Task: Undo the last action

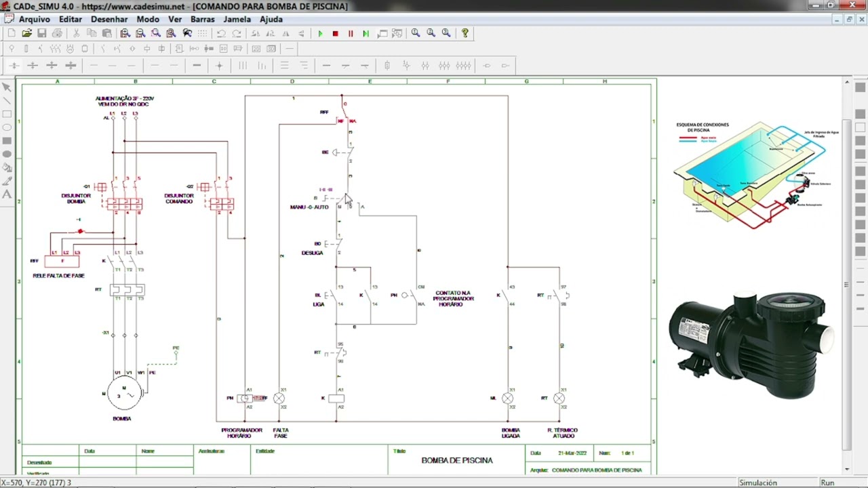Action: (222, 33)
